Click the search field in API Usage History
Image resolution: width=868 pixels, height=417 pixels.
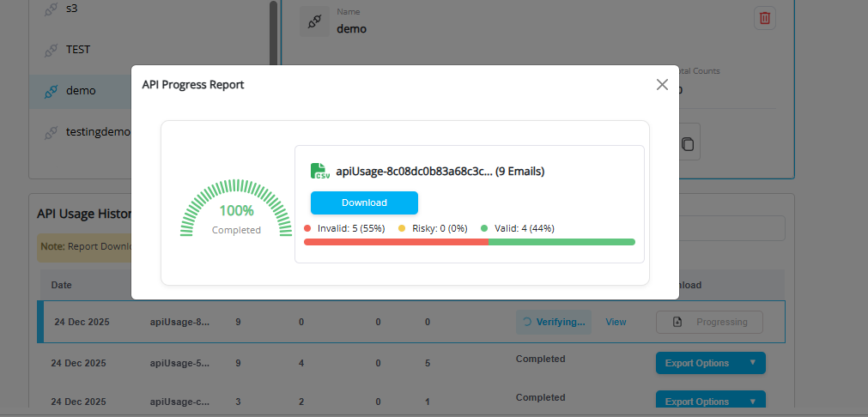tap(731, 228)
